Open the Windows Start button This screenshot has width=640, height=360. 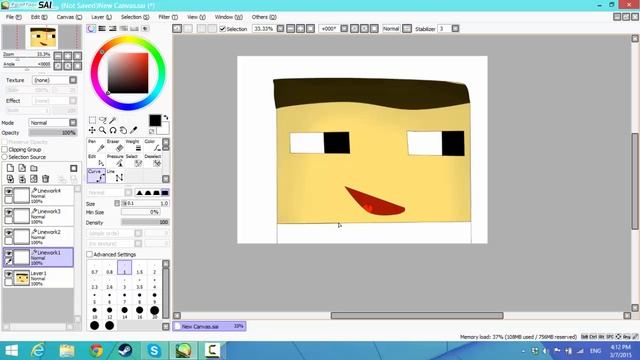pyautogui.click(x=11, y=351)
